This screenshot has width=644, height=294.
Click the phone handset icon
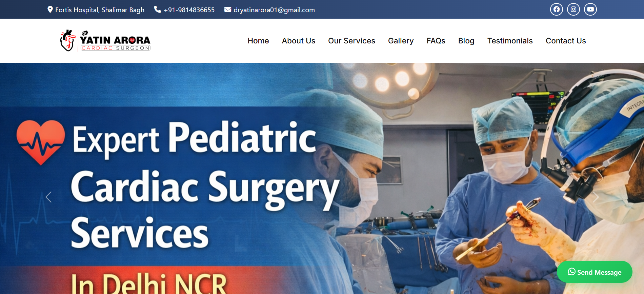157,9
